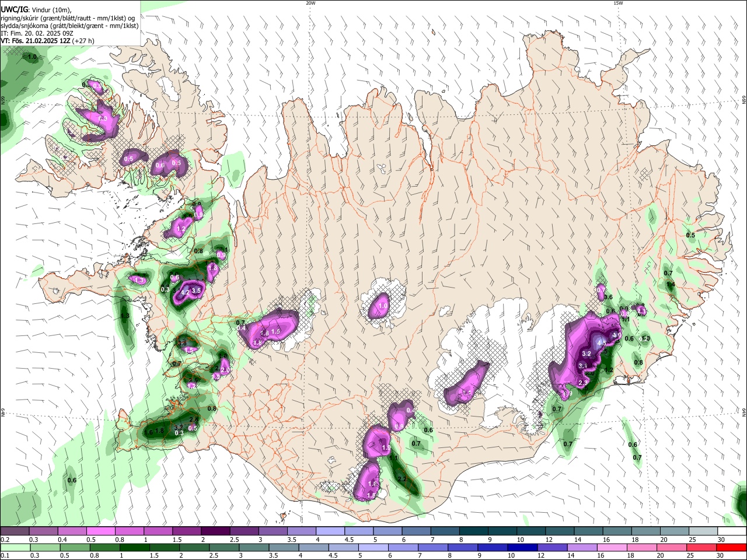Screen dimensions: 747x560
Task: Click the '1.4' value near the east coast
Action: [671, 284]
